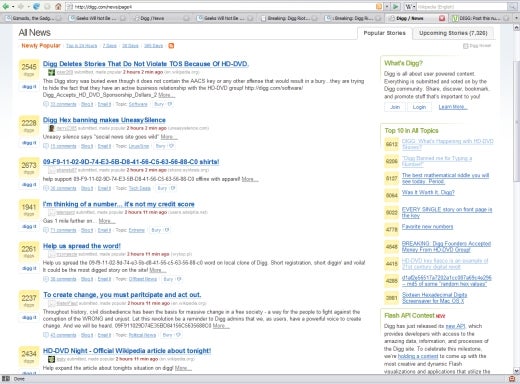Expand Bury options for 'Help us spread the word!'
Viewport: 520px width, 384px height.
click(179, 279)
